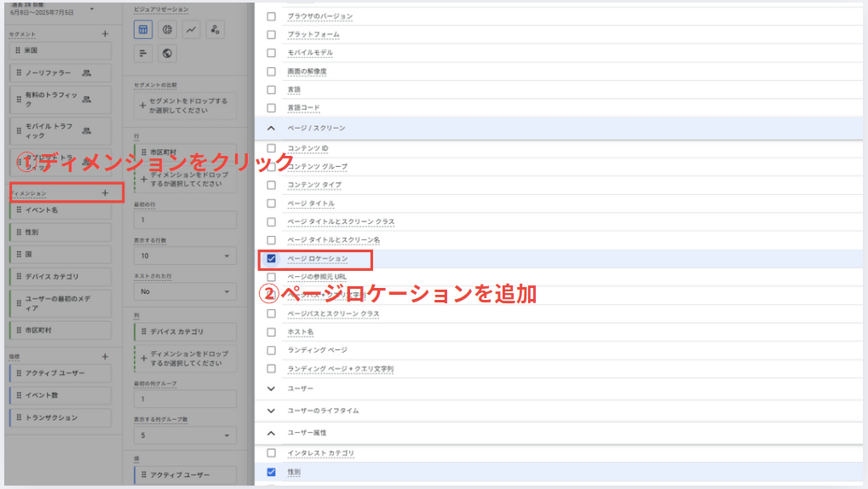Viewport: 868px width, 489px height.
Task: Check the 画面の解像度 checkbox
Action: coord(271,72)
